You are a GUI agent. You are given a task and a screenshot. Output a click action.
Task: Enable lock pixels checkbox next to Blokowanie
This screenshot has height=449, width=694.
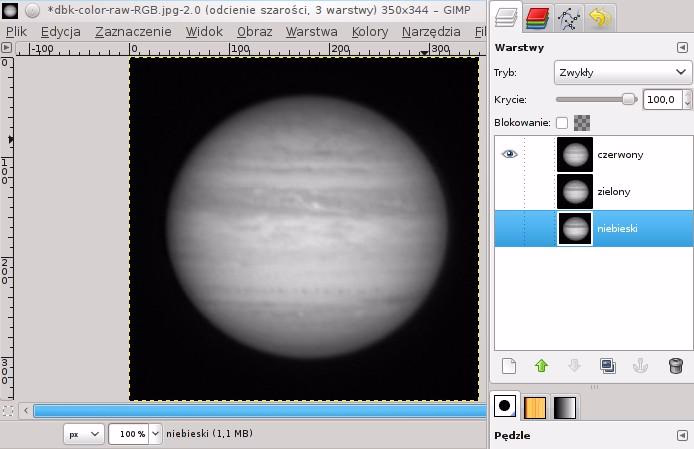click(561, 123)
